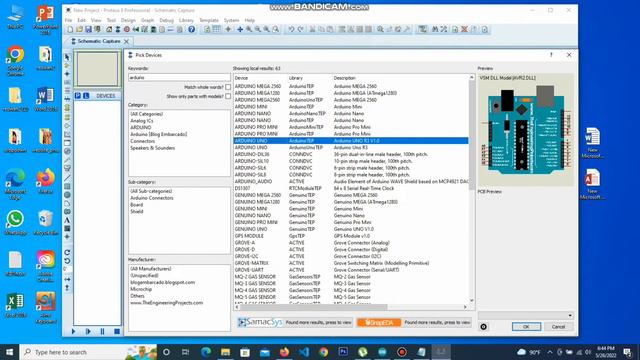Click the Windows Start button
This screenshot has height=360, width=640.
pyautogui.click(x=9, y=352)
